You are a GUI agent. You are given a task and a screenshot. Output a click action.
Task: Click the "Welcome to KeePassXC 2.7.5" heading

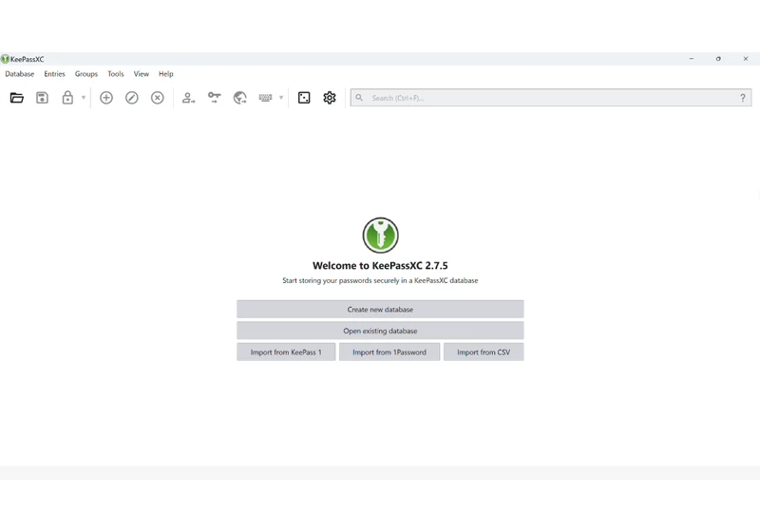click(380, 265)
